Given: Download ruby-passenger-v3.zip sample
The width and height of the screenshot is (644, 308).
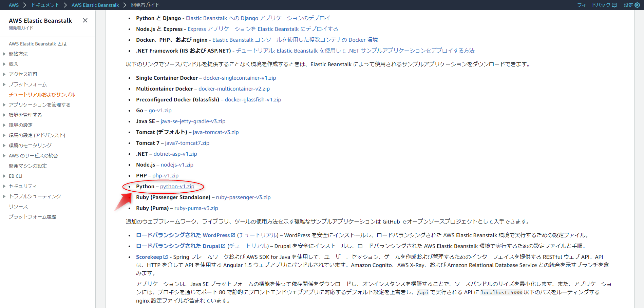Looking at the screenshot, I should [243, 197].
